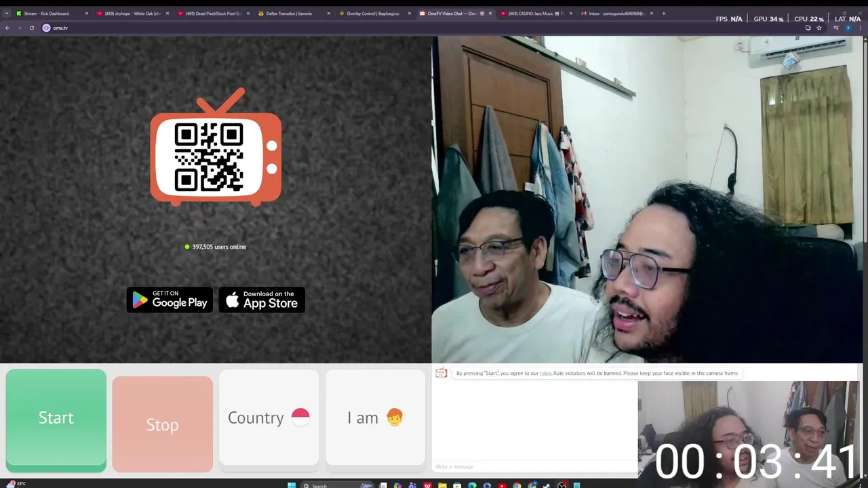The image size is (868, 488).
Task: Switch to the dryhope - White Oak tab
Action: [133, 14]
